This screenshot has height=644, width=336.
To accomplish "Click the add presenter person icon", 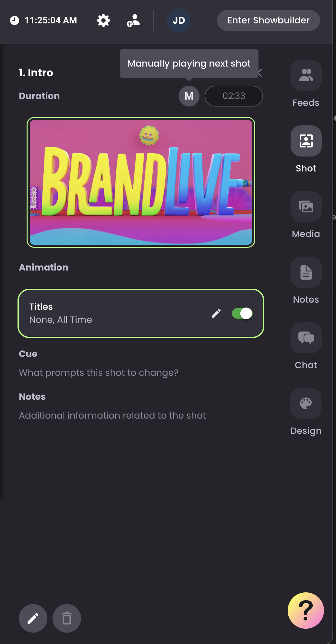I will (x=133, y=20).
